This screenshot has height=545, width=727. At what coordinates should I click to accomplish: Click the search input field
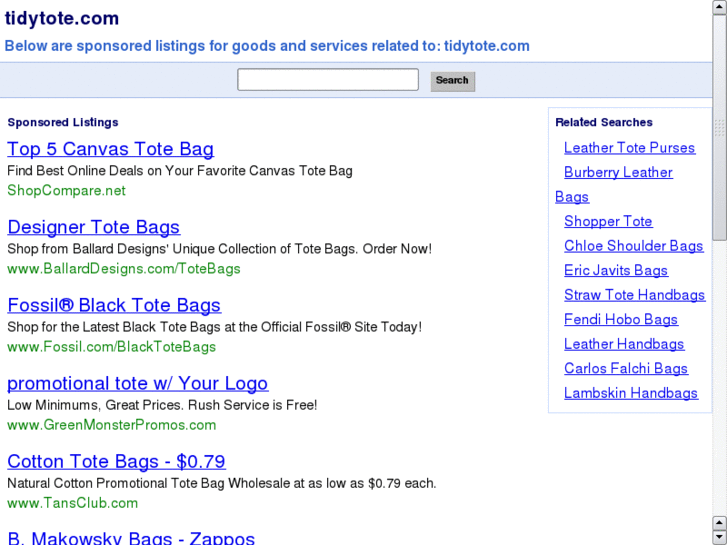click(x=328, y=80)
